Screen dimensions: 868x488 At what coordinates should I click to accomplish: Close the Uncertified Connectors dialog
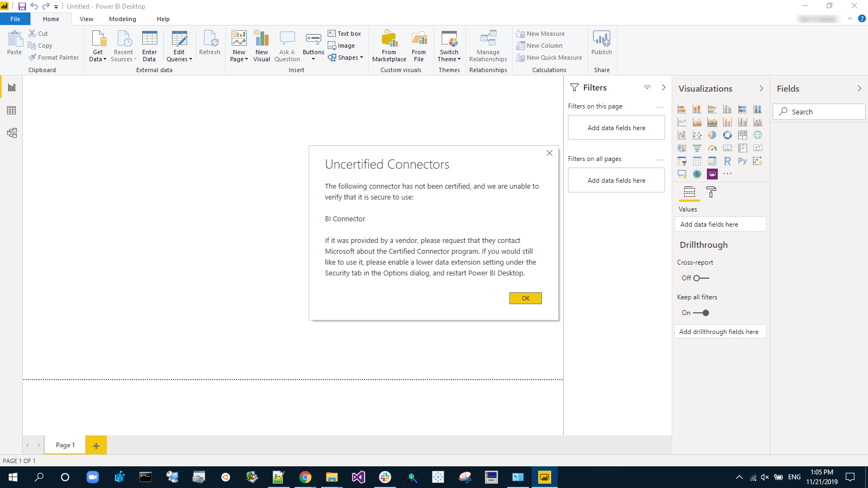pos(550,153)
